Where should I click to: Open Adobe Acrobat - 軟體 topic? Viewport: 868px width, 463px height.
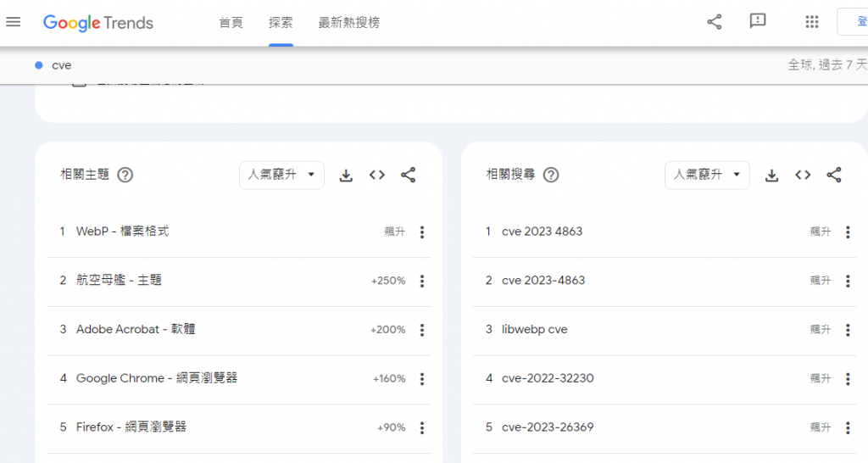coord(136,329)
